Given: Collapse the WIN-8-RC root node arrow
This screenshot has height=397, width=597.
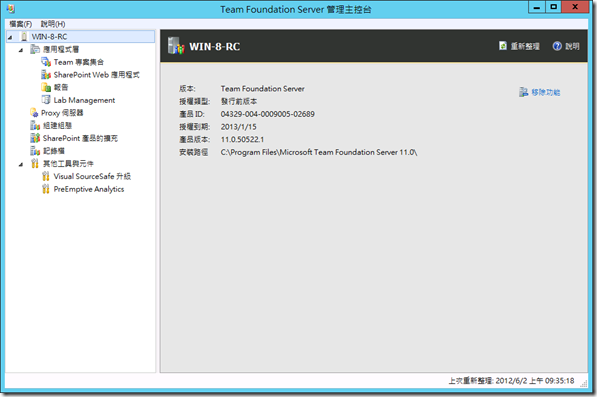Looking at the screenshot, I should click(x=10, y=37).
